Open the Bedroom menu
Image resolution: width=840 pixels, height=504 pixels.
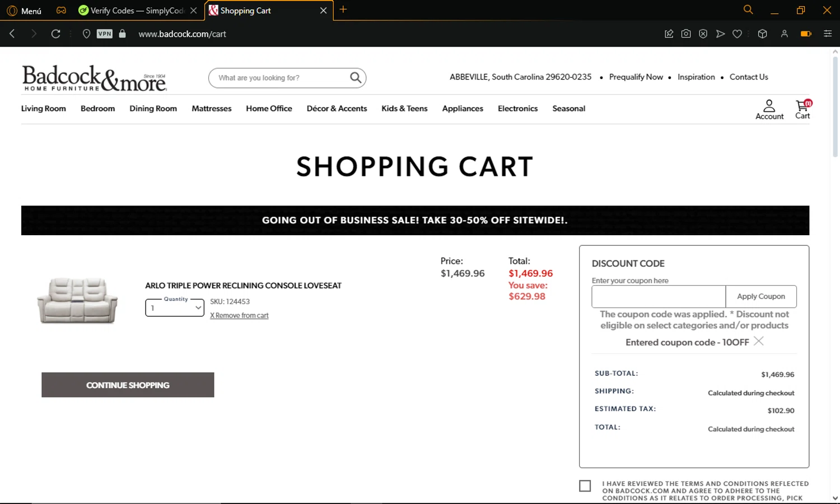pyautogui.click(x=97, y=109)
